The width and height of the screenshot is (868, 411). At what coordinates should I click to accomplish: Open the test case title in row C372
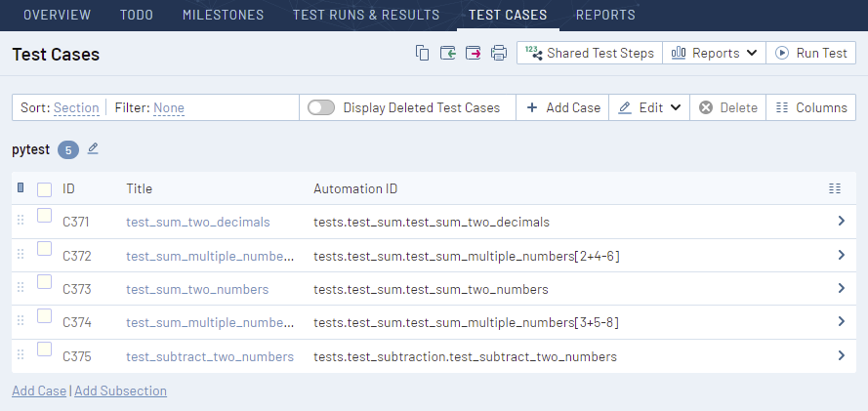pyautogui.click(x=210, y=256)
